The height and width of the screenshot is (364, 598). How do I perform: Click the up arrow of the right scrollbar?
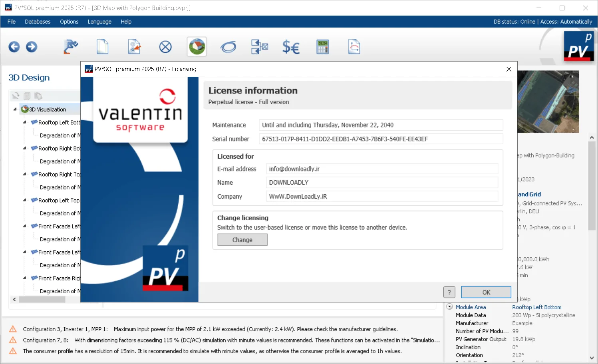pyautogui.click(x=592, y=137)
